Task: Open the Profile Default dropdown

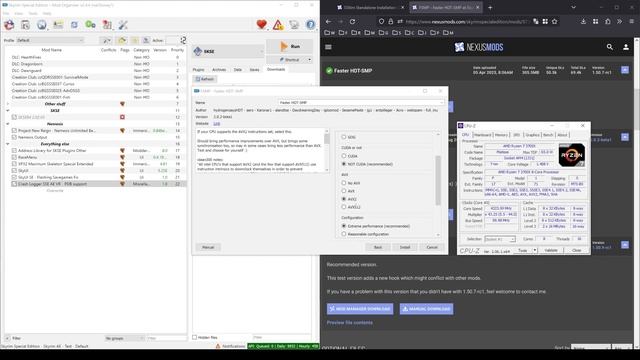Action: coord(50,40)
